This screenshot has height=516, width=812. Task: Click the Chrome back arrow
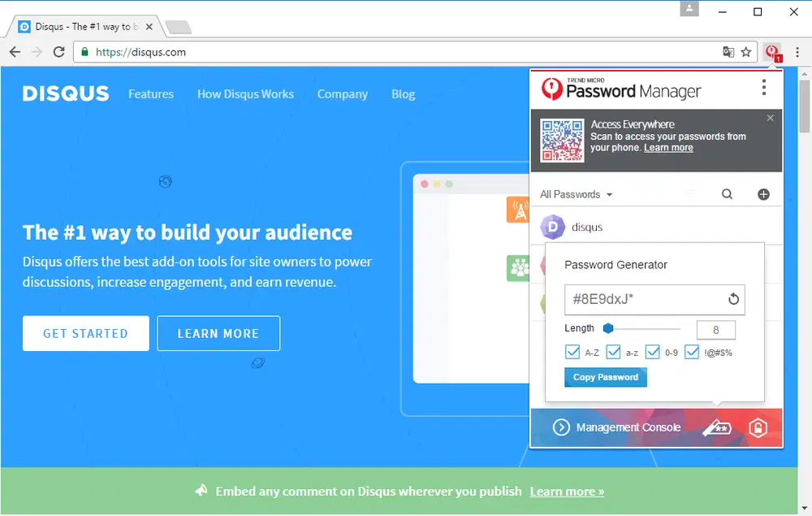tap(15, 52)
